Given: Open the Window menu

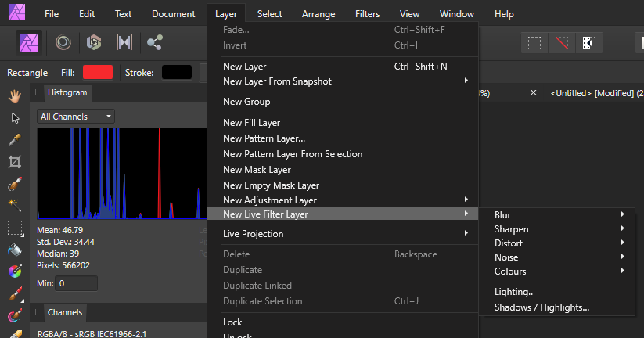Looking at the screenshot, I should point(457,14).
